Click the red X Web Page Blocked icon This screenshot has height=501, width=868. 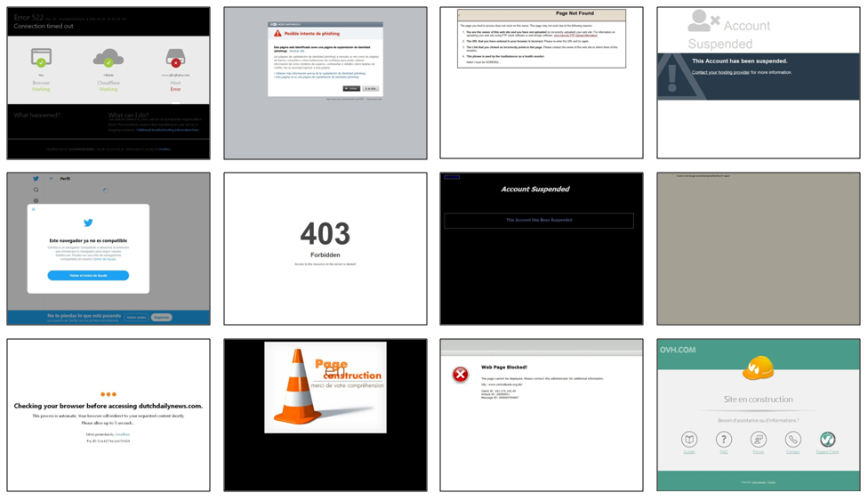coord(460,376)
